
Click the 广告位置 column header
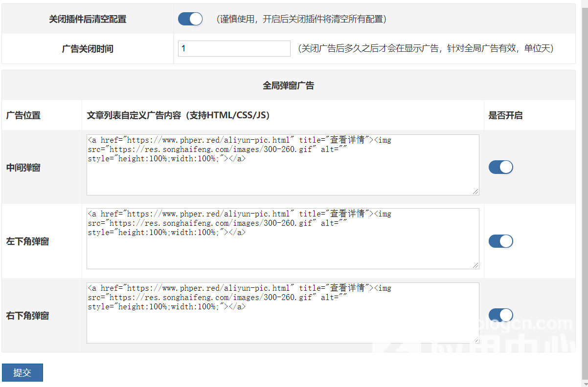(23, 115)
